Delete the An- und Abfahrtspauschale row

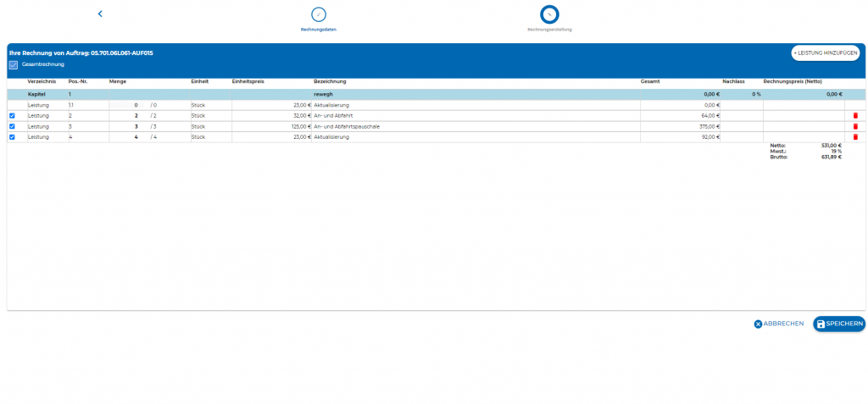point(855,126)
